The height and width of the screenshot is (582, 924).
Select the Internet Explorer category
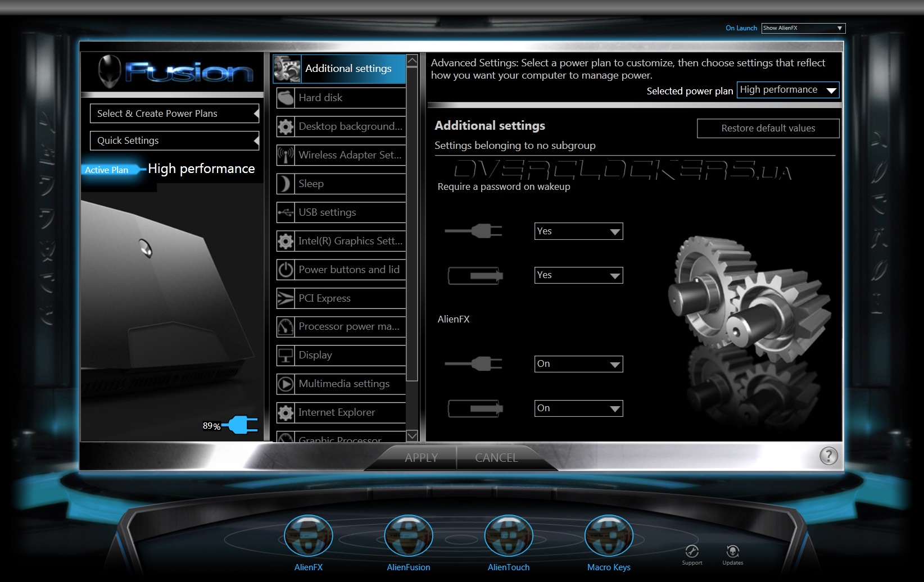point(341,412)
